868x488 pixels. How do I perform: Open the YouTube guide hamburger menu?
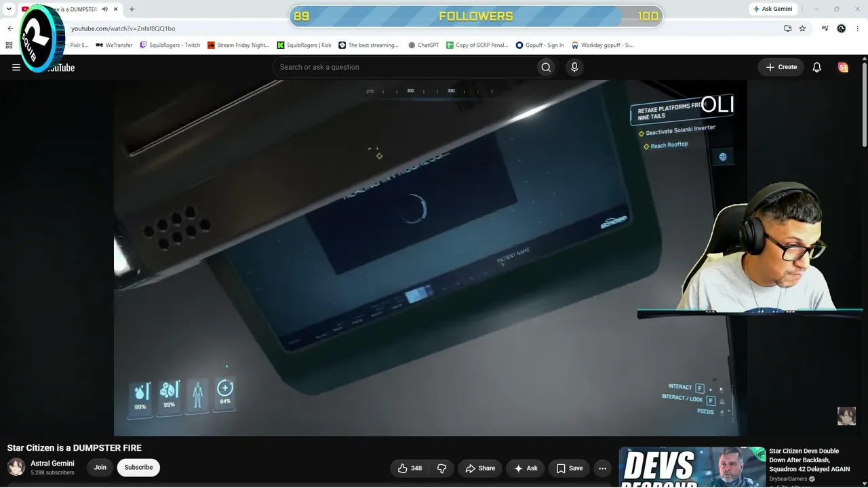point(16,67)
